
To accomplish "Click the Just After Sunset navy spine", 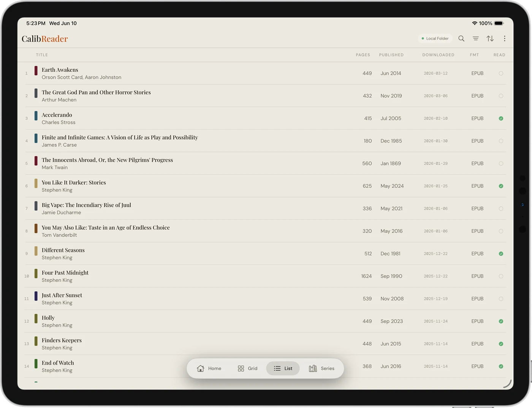I will point(36,296).
